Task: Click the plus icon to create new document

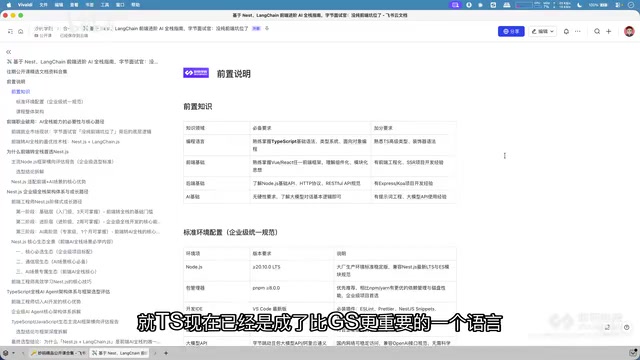Action: 609,31
